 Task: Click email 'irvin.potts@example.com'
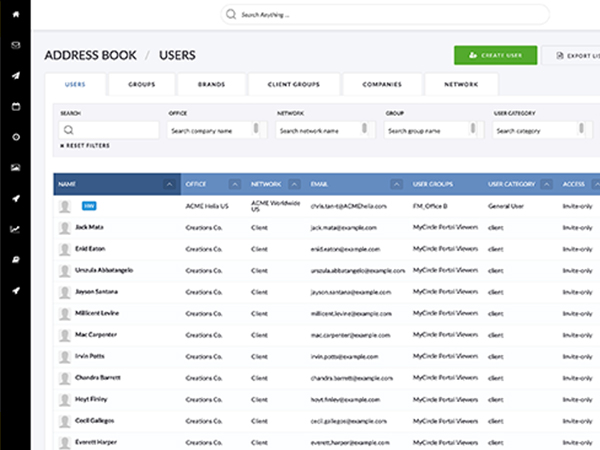344,357
